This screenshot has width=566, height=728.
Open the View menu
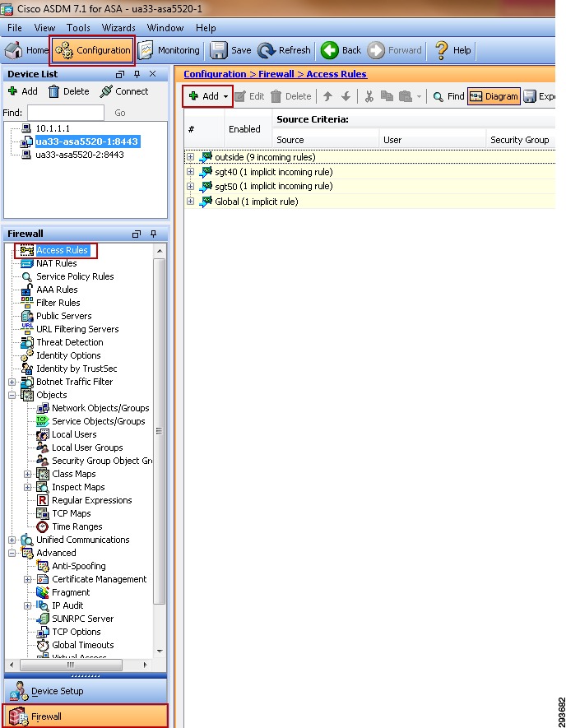[x=44, y=28]
